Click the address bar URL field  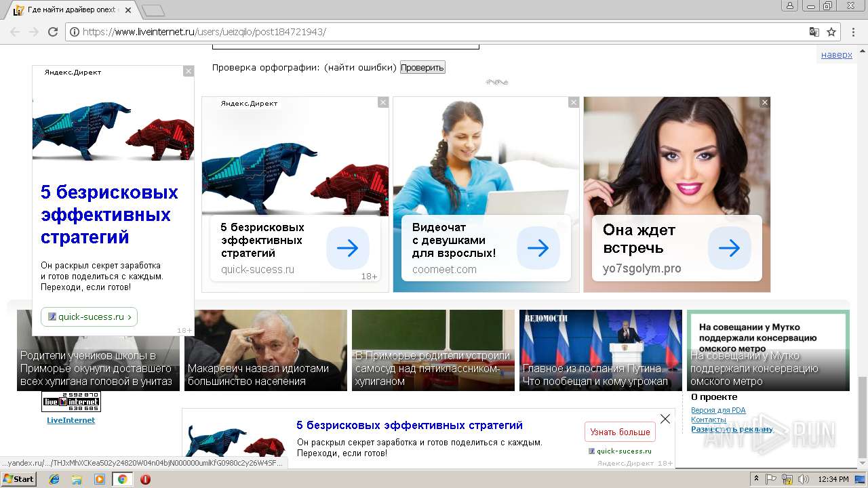click(x=434, y=32)
